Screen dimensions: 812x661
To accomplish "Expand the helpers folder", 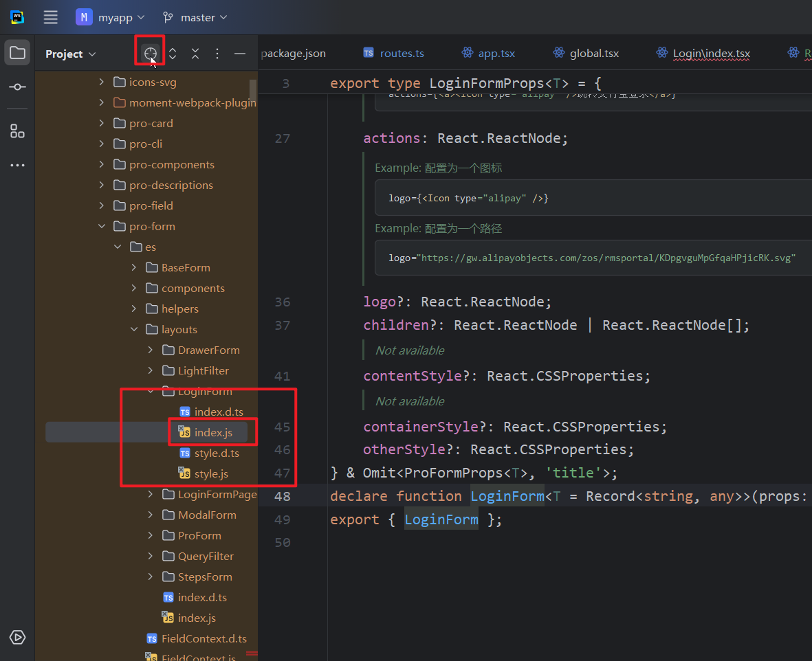I will [134, 309].
